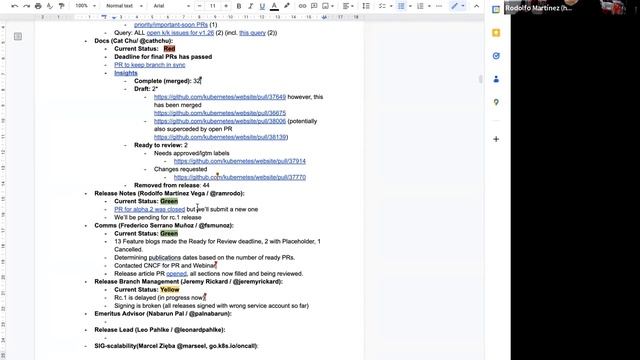Toggle the bulleted list button

(401, 6)
